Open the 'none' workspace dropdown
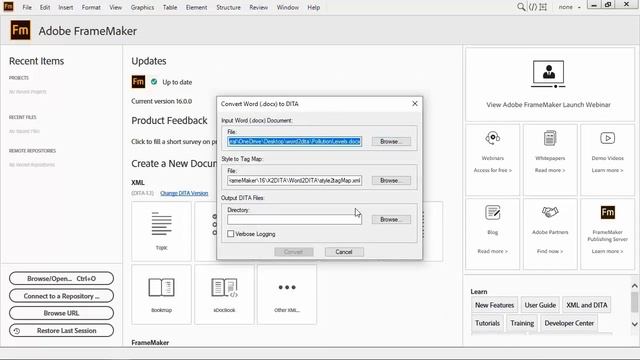The image size is (640, 360). pyautogui.click(x=569, y=7)
